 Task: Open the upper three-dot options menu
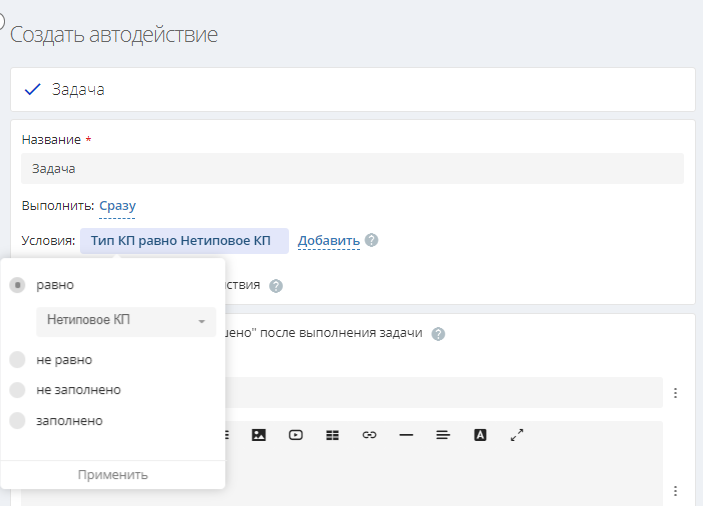(675, 393)
